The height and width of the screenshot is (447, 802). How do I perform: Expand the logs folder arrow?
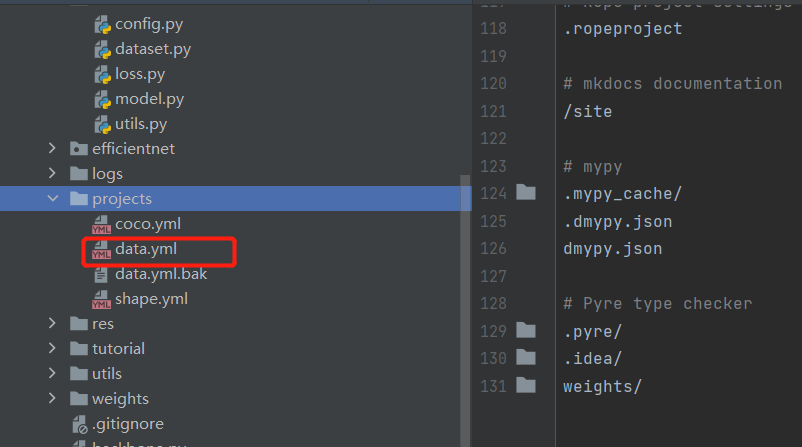click(x=52, y=173)
